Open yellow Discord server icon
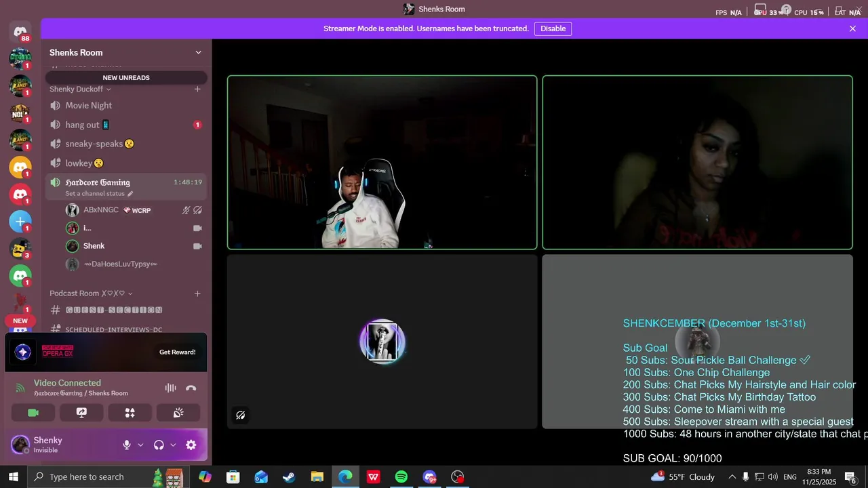 20,167
